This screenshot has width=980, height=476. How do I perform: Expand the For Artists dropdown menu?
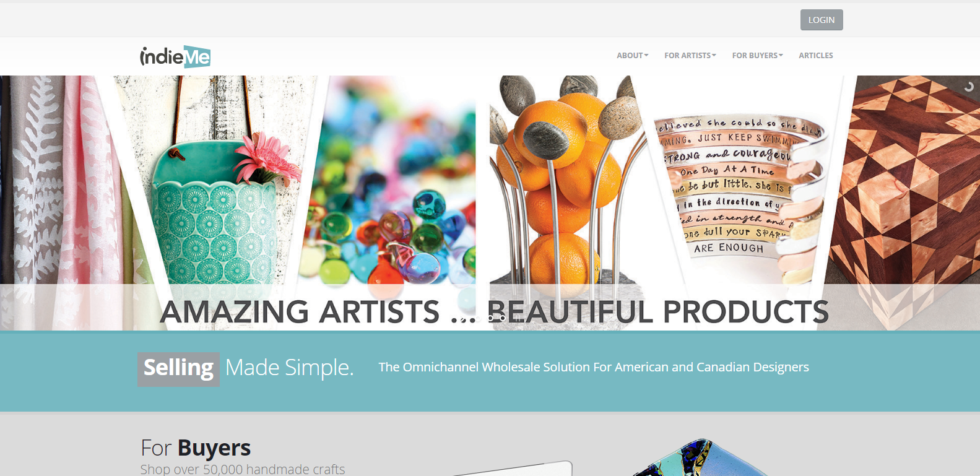pos(690,55)
